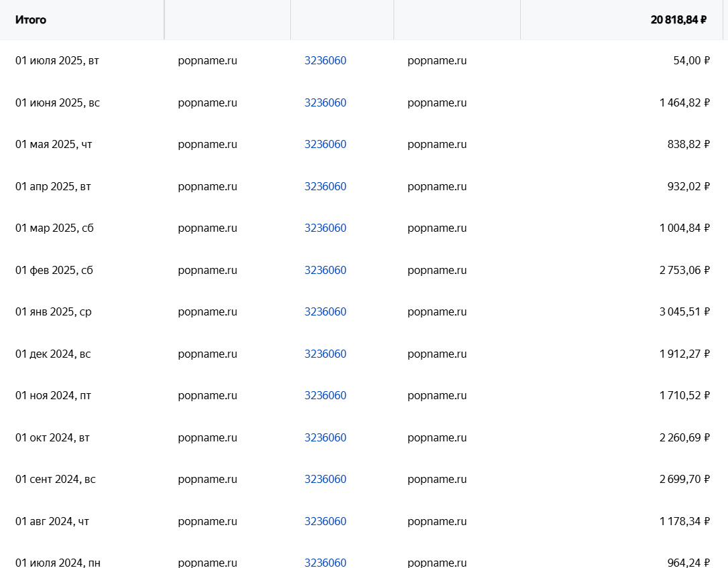
Task: Open link 3236060 in the 01 мая 2025 row
Action: point(326,144)
